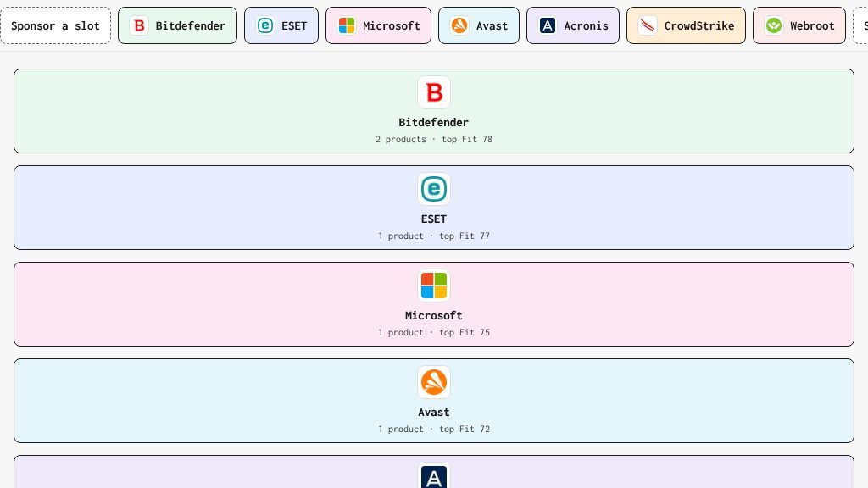The height and width of the screenshot is (488, 868).
Task: Click the Bitdefender card title
Action: [x=434, y=122]
